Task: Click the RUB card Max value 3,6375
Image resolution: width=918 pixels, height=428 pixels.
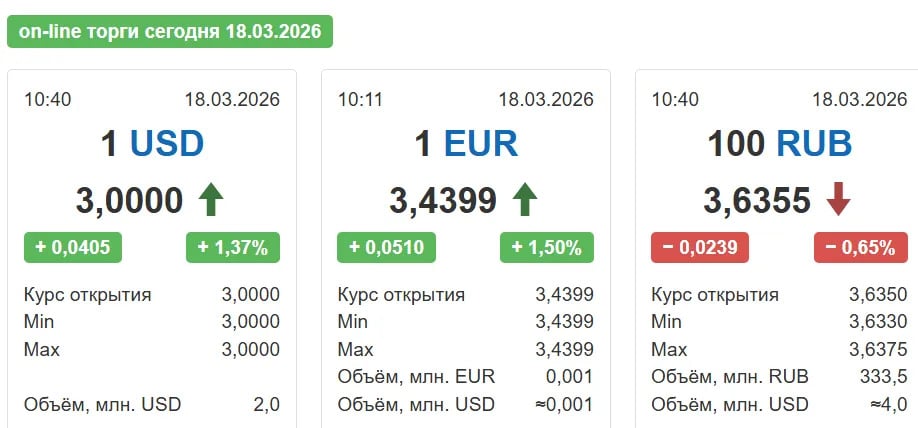Action: tap(877, 350)
